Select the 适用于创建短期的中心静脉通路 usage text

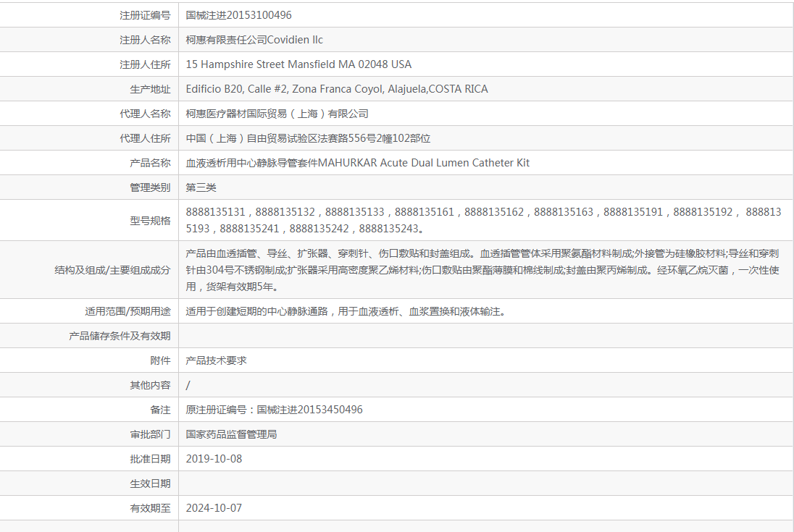[346, 311]
